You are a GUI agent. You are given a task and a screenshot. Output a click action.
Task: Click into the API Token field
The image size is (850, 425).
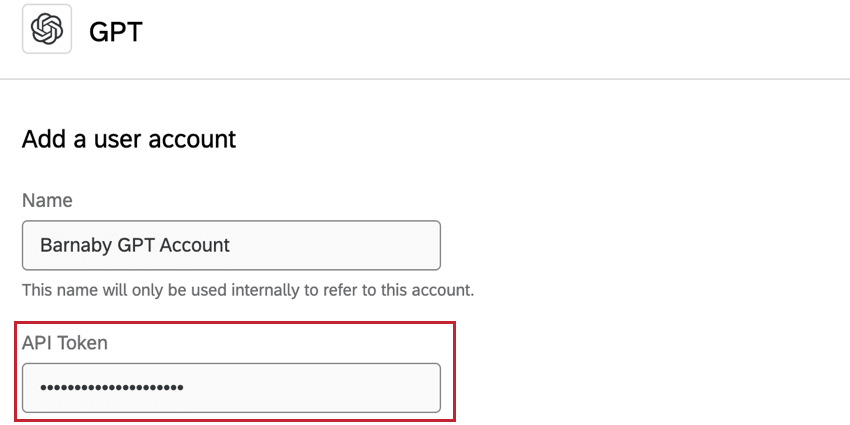[231, 387]
